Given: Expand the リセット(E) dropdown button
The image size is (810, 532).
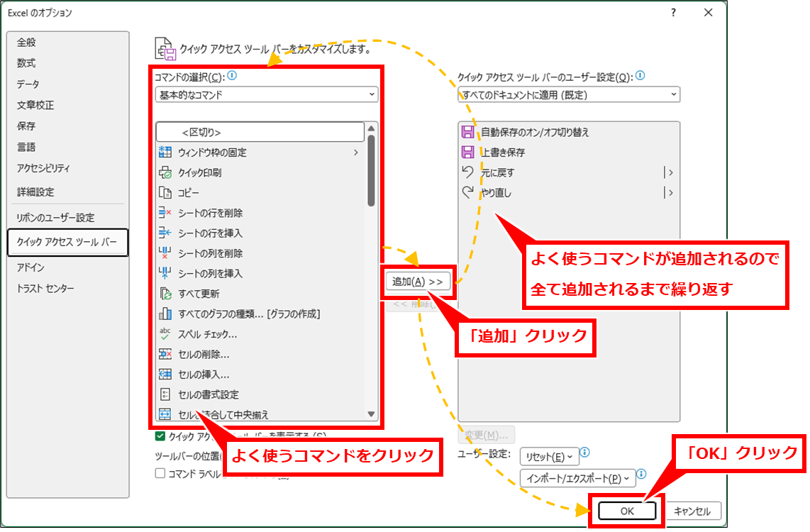Looking at the screenshot, I should (x=549, y=456).
